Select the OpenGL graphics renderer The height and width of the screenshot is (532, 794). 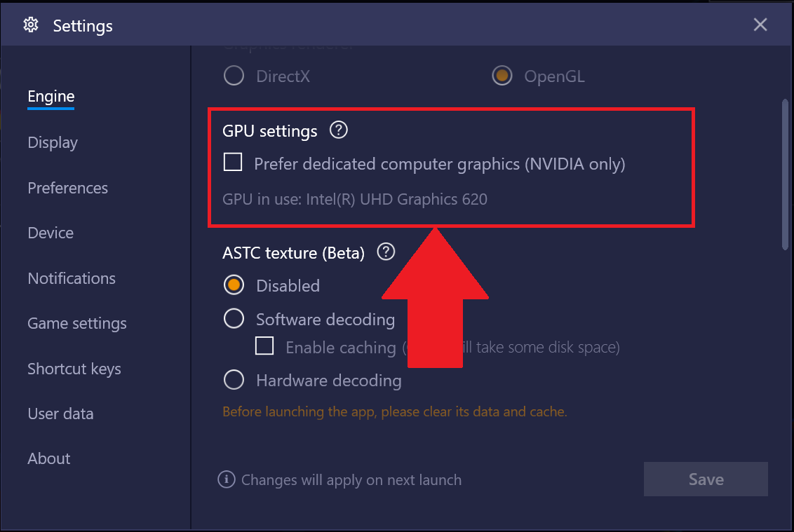(x=502, y=76)
